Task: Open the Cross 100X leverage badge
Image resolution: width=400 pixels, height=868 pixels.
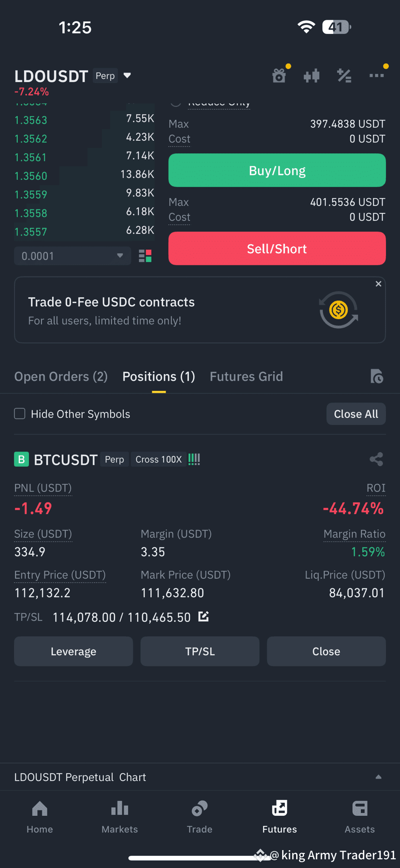Action: pyautogui.click(x=158, y=459)
